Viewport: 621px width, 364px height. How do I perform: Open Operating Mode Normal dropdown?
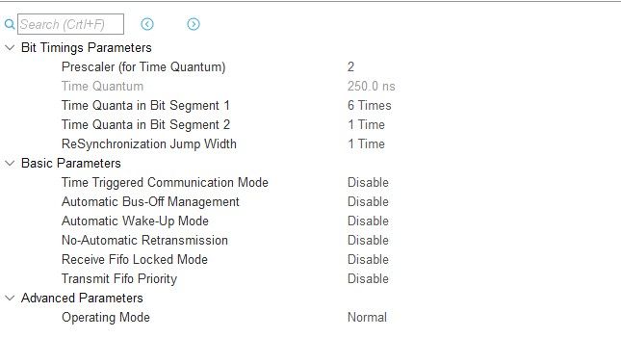point(367,317)
